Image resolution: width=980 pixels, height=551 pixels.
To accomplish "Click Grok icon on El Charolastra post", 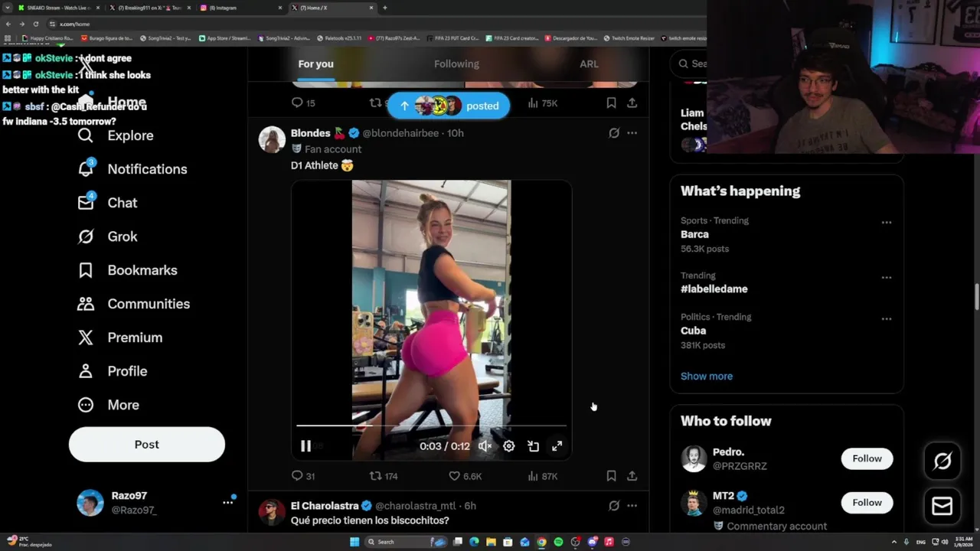I will pyautogui.click(x=614, y=506).
